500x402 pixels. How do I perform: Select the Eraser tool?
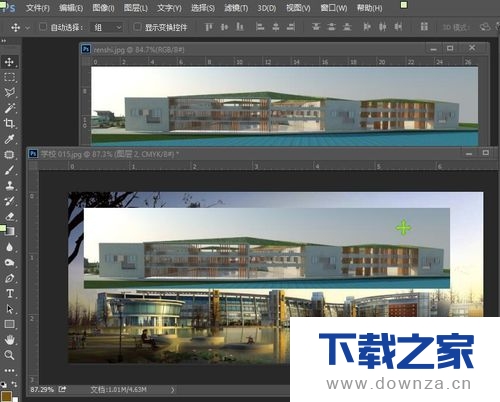(9, 216)
